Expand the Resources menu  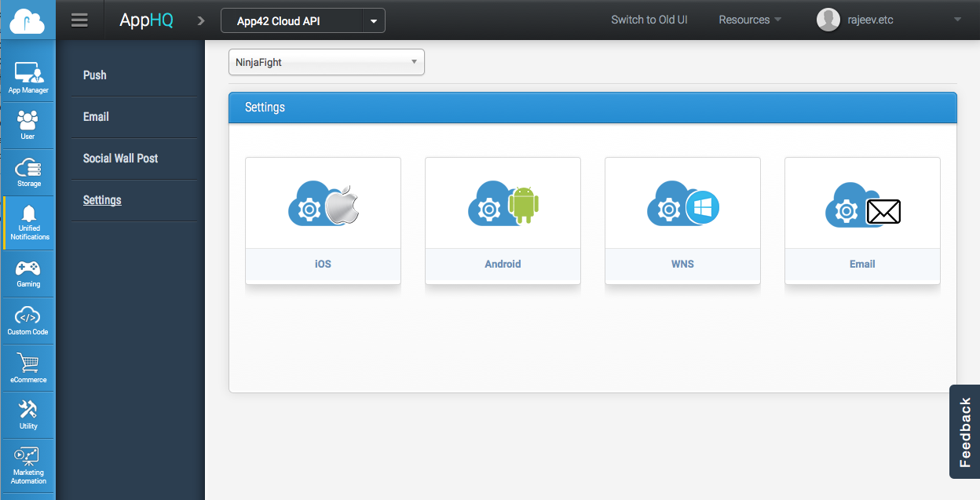pyautogui.click(x=749, y=20)
